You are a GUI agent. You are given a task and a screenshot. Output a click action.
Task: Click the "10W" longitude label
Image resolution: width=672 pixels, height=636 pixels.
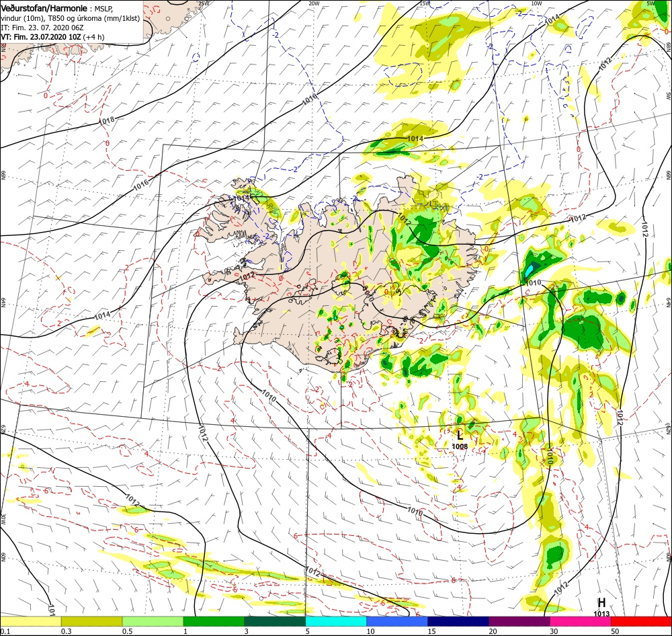click(536, 3)
